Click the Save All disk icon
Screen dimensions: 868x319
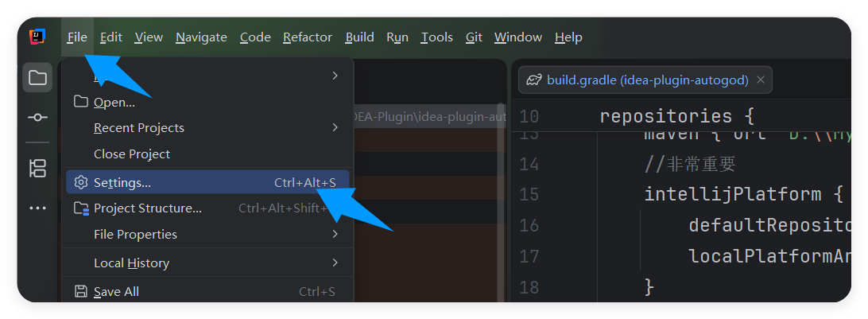tap(80, 291)
